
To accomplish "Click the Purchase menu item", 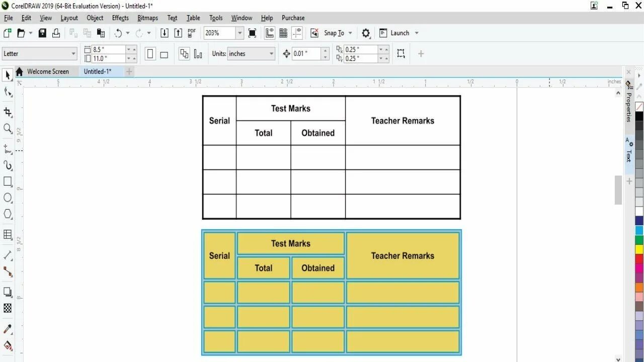I will pos(293,18).
